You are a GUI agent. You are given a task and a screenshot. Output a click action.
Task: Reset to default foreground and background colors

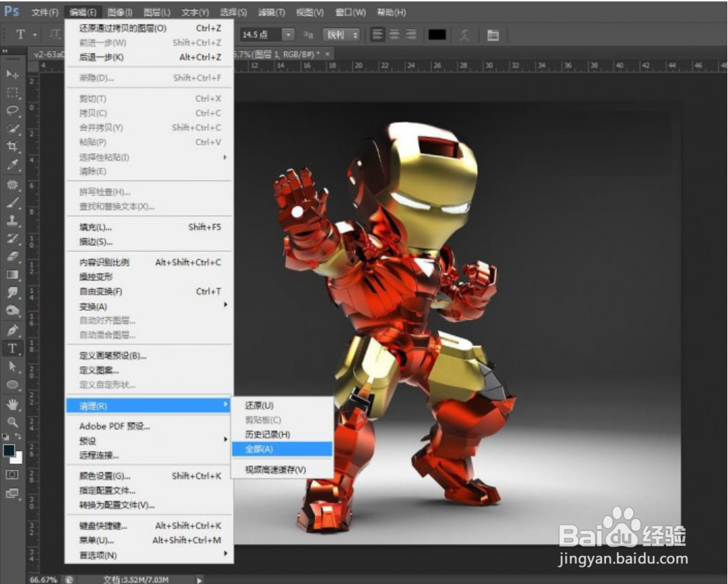(6, 437)
